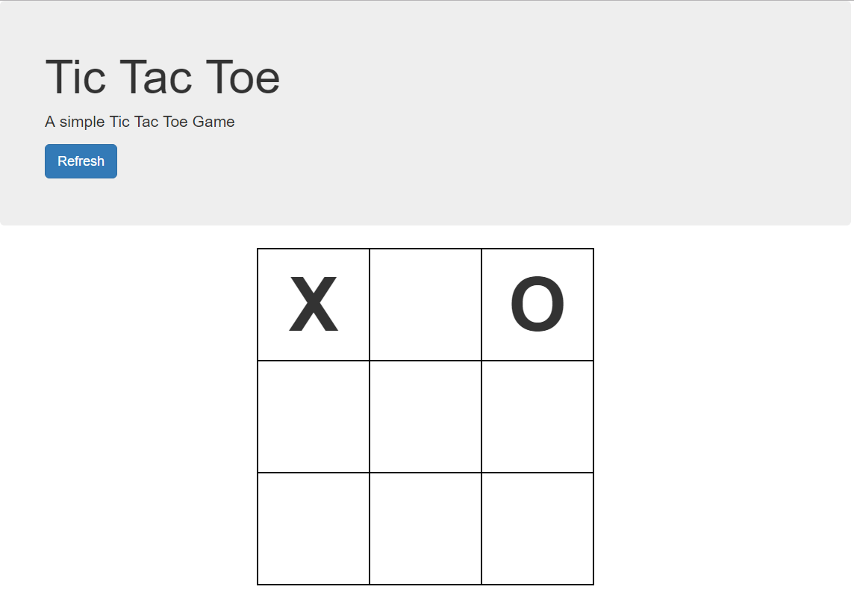Choose the bottom-left cell of the grid
The height and width of the screenshot is (616, 854).
(x=314, y=529)
